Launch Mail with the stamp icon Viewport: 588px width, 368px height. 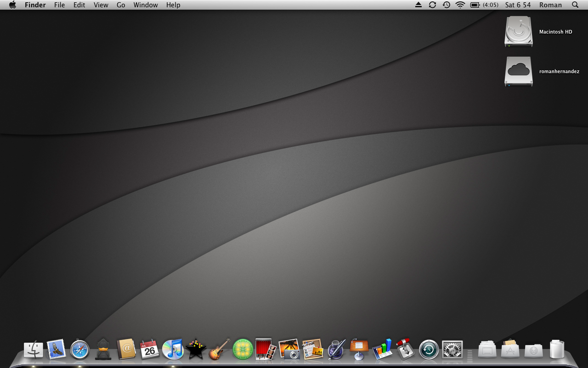(x=57, y=350)
